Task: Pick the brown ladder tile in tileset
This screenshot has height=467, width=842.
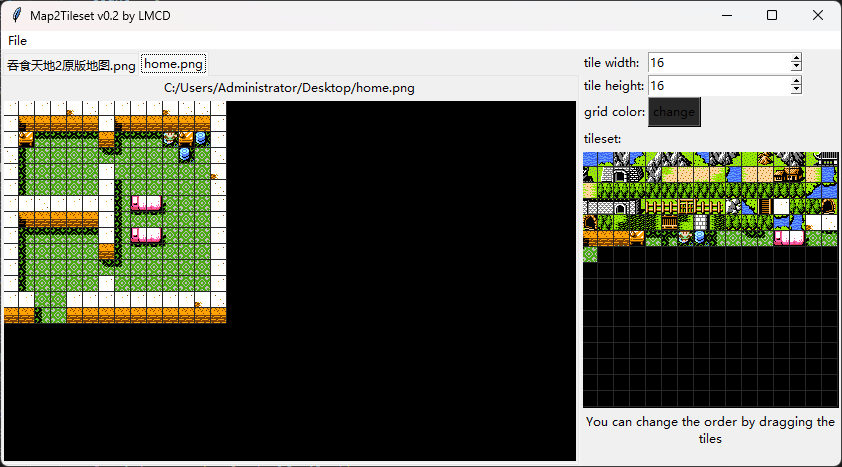Action: [x=767, y=207]
